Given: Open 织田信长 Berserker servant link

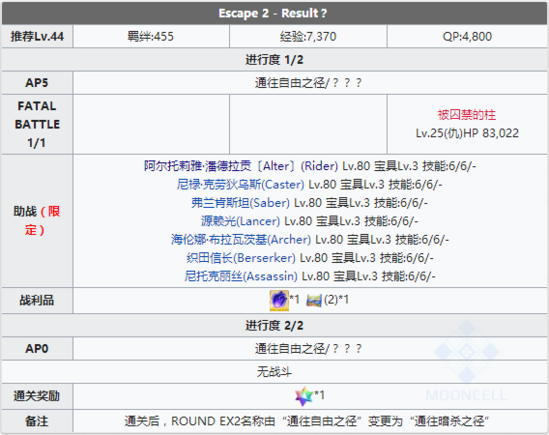Looking at the screenshot, I should tap(241, 258).
